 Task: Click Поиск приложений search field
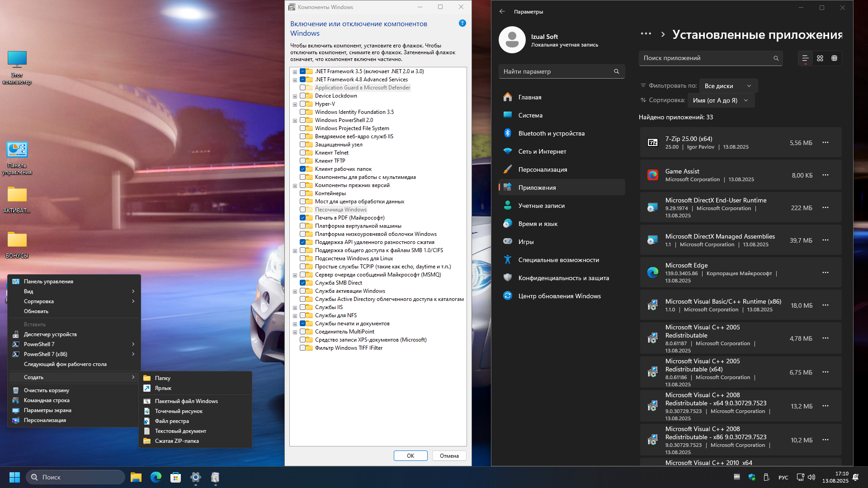pos(711,58)
